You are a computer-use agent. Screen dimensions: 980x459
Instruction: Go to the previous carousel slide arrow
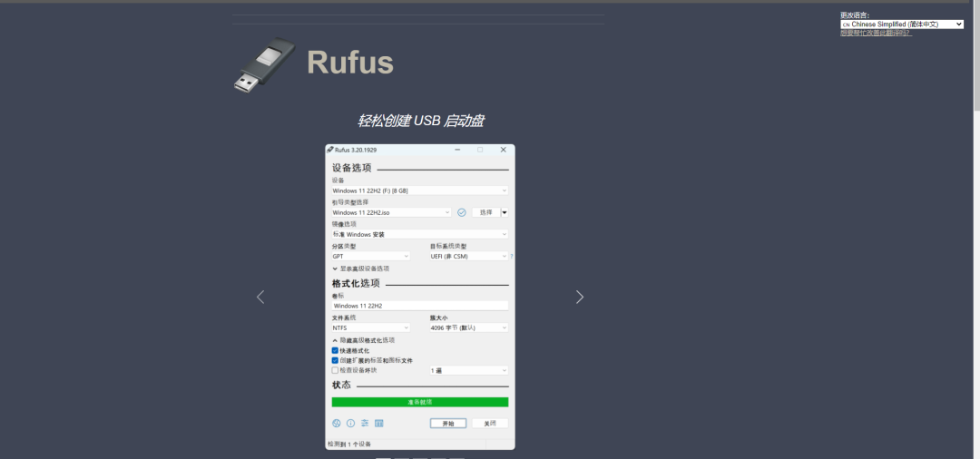260,298
